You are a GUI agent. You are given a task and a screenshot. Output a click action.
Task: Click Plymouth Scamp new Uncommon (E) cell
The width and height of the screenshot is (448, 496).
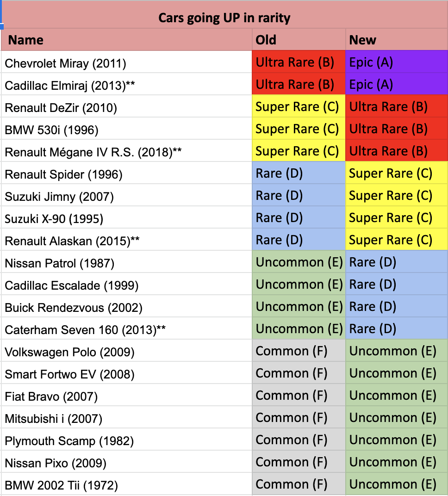397,440
